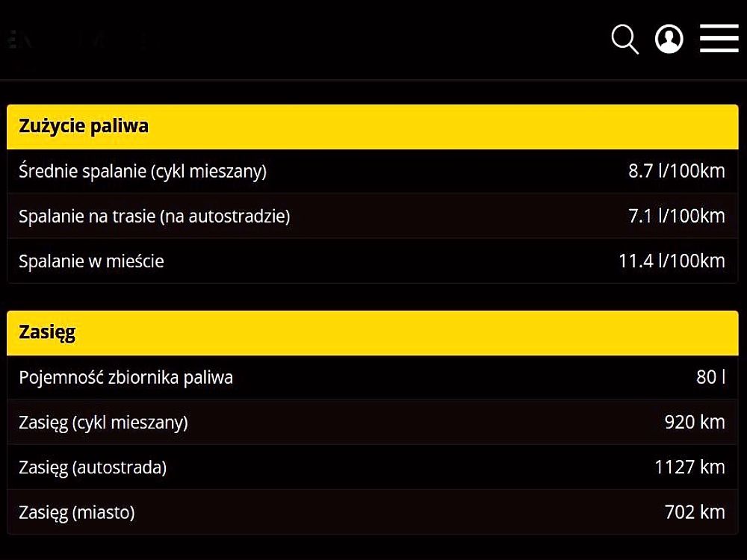
Task: Select the Zasięg (autostrada) row label
Action: 93,467
